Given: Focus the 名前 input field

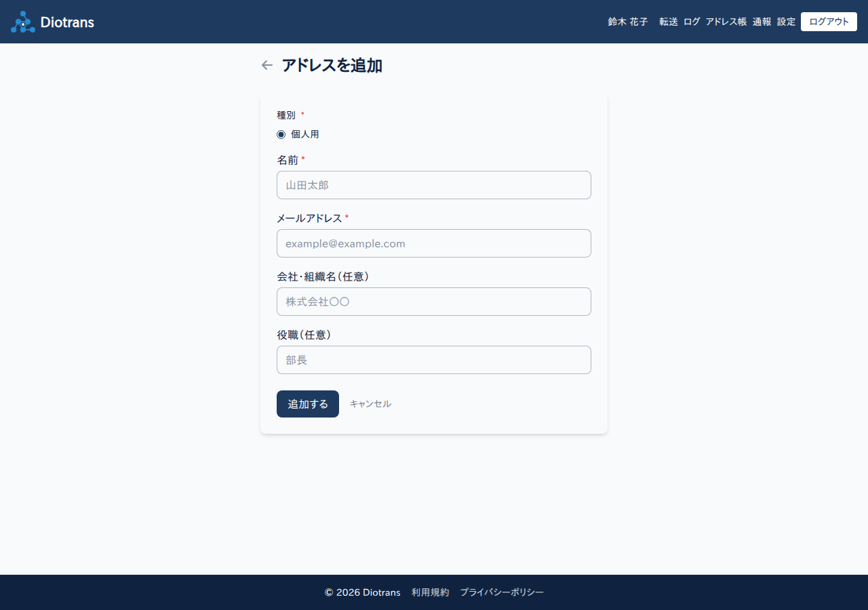Looking at the screenshot, I should [434, 185].
